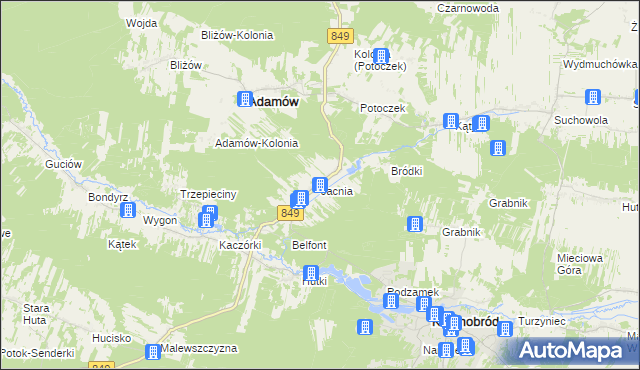Click the Czarnowoda label at top
The height and width of the screenshot is (370, 640).
tap(468, 8)
